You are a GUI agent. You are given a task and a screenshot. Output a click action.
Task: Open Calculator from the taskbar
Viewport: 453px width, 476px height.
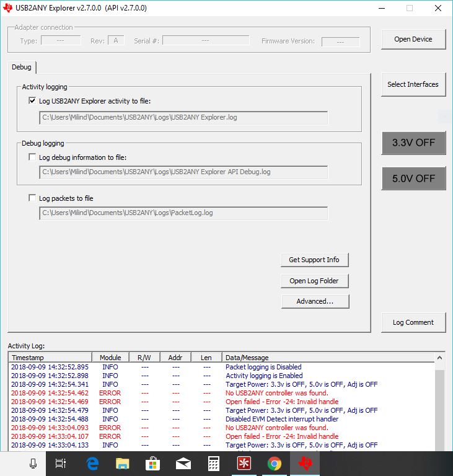pos(213,464)
